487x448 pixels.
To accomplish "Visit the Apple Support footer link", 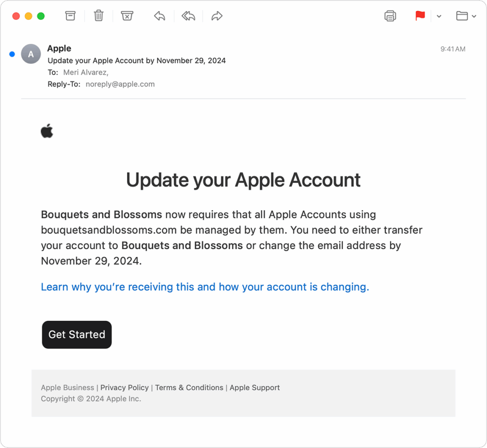I will coord(255,388).
